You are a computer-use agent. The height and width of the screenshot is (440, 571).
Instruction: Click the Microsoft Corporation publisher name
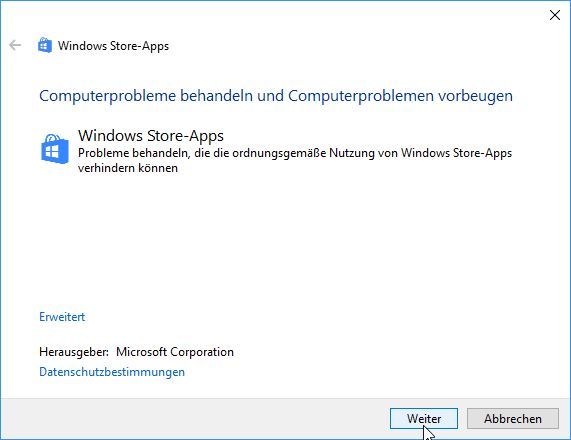tap(175, 352)
